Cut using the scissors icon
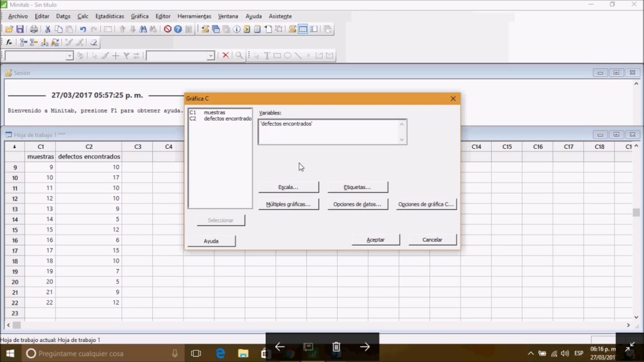 (x=48, y=29)
